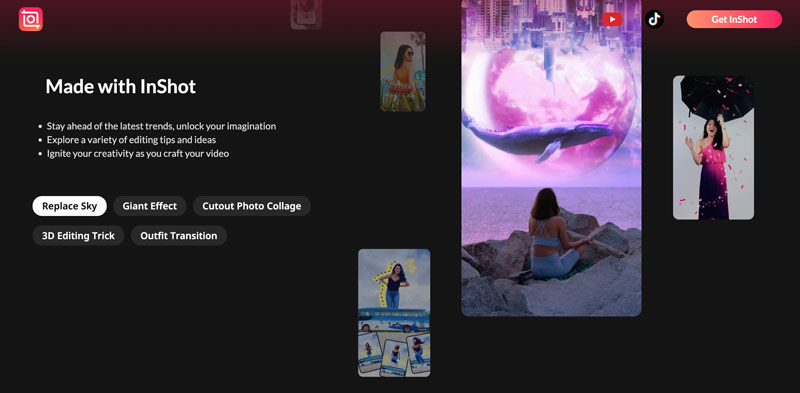Click the woman with umbrella thumbnail
Viewport: 800px width, 393px height.
point(713,148)
